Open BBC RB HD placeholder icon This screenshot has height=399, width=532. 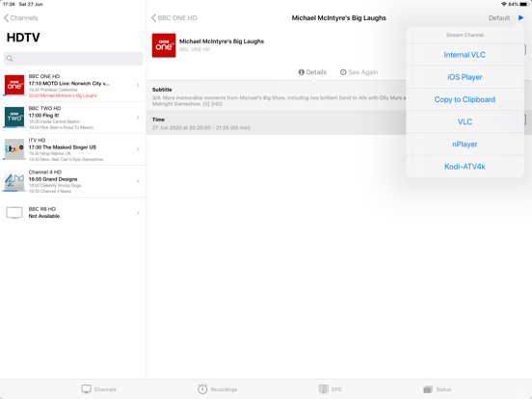(14, 213)
